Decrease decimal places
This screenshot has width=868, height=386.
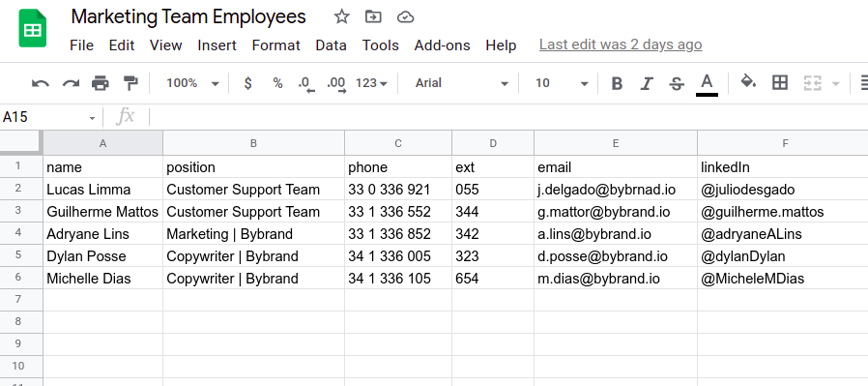tap(306, 84)
